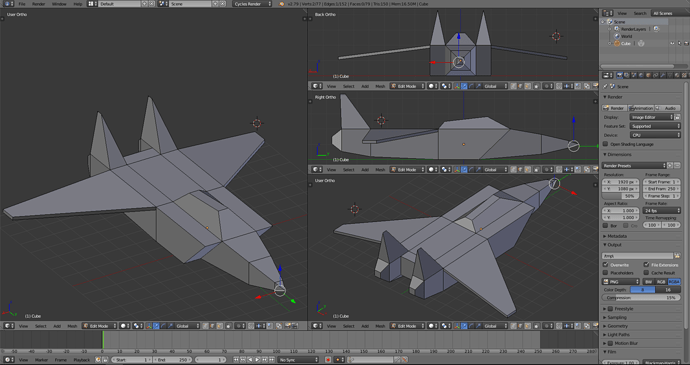This screenshot has height=365, width=690.
Task: Open the Display Image Editor dropdown
Action: click(x=652, y=117)
